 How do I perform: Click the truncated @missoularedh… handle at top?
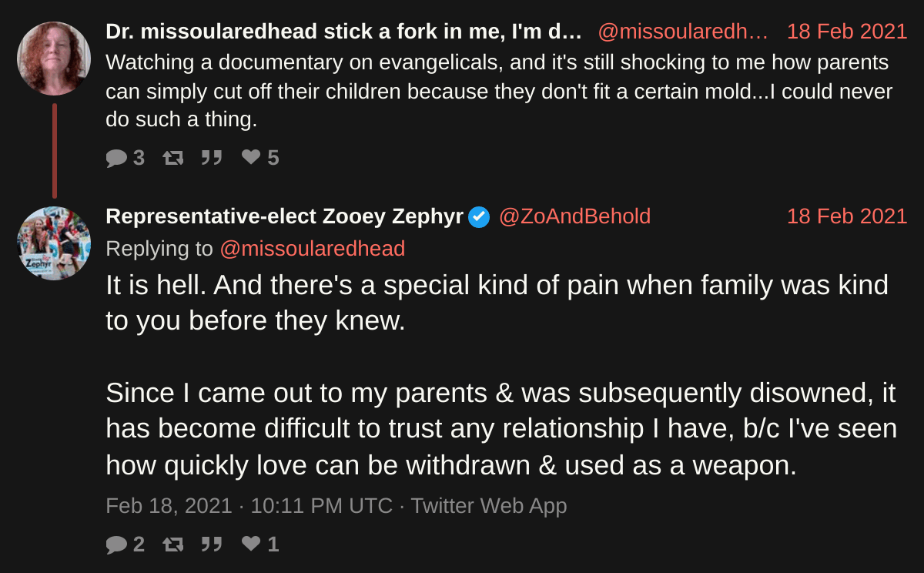click(683, 32)
